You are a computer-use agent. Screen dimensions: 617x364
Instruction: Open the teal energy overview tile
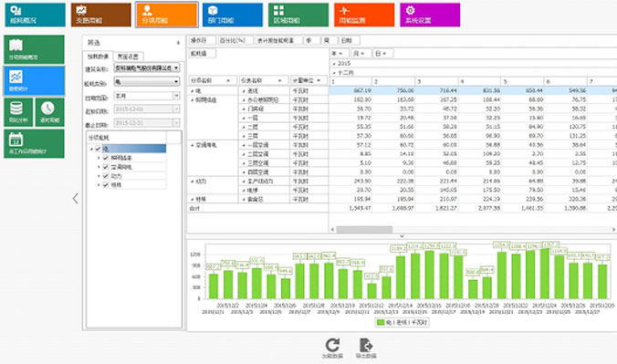[x=35, y=15]
